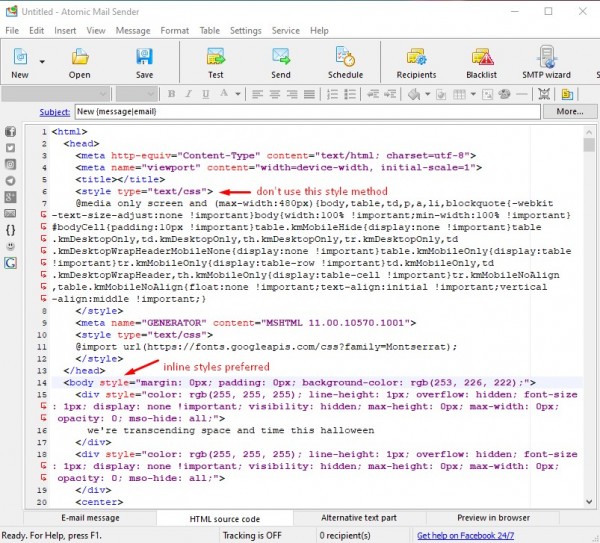Open the dropdown arrow beside New
The height and width of the screenshot is (543, 600).
(x=42, y=61)
